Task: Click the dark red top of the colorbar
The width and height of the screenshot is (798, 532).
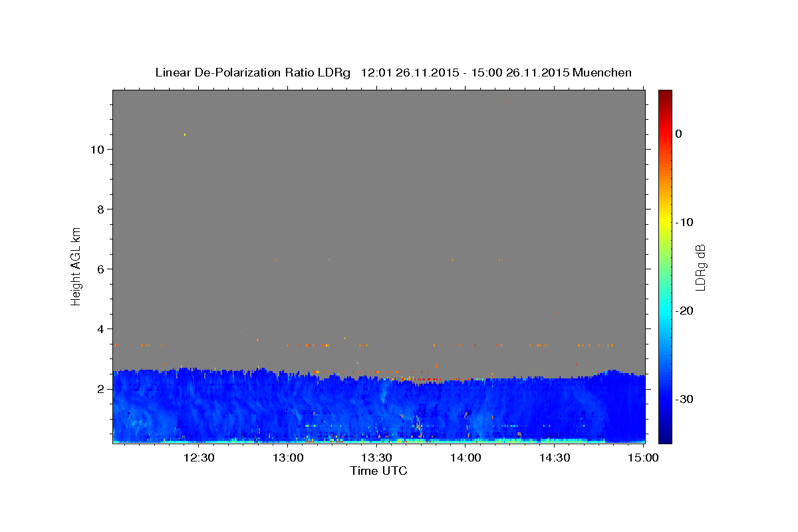Action: pyautogui.click(x=665, y=95)
